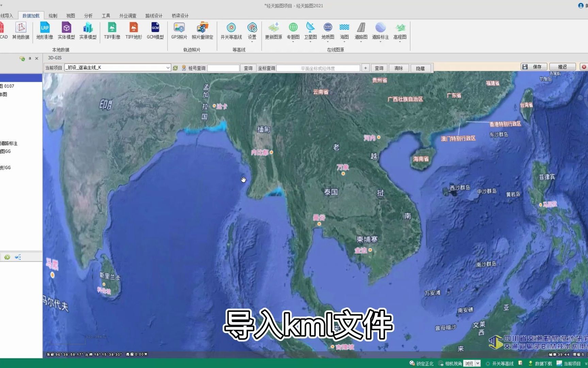This screenshot has width=588, height=368.
Task: Toggle contour lines with 开关等高线 ribbon button
Action: tap(231, 31)
